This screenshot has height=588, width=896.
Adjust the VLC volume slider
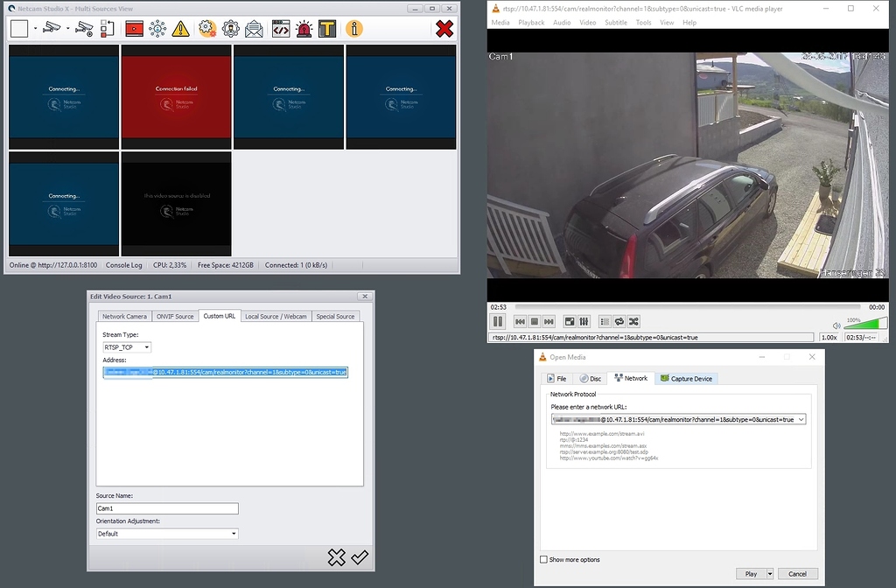864,323
